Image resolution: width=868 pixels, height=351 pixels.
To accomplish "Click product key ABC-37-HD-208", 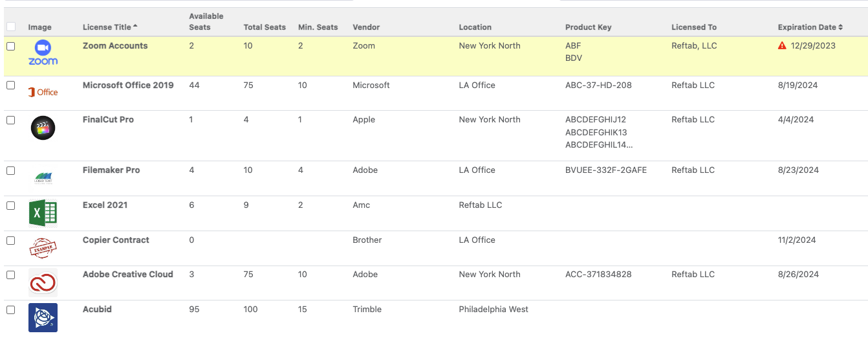I will 598,85.
